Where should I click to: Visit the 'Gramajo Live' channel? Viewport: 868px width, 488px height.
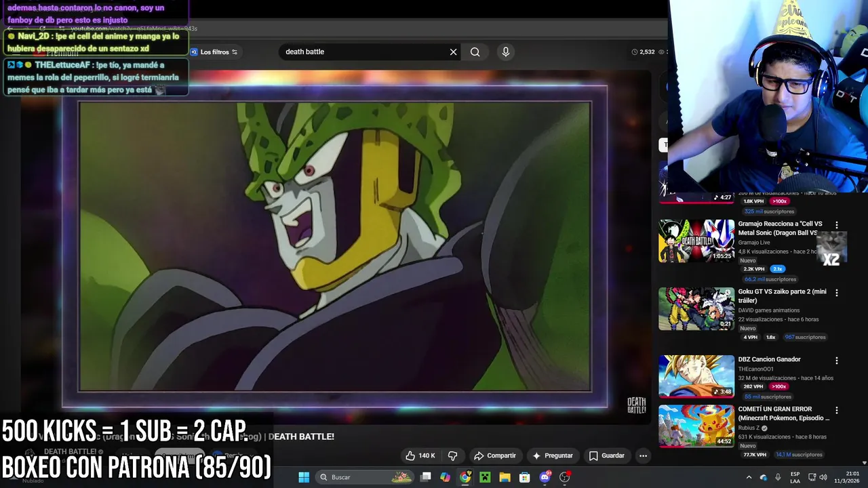(754, 242)
